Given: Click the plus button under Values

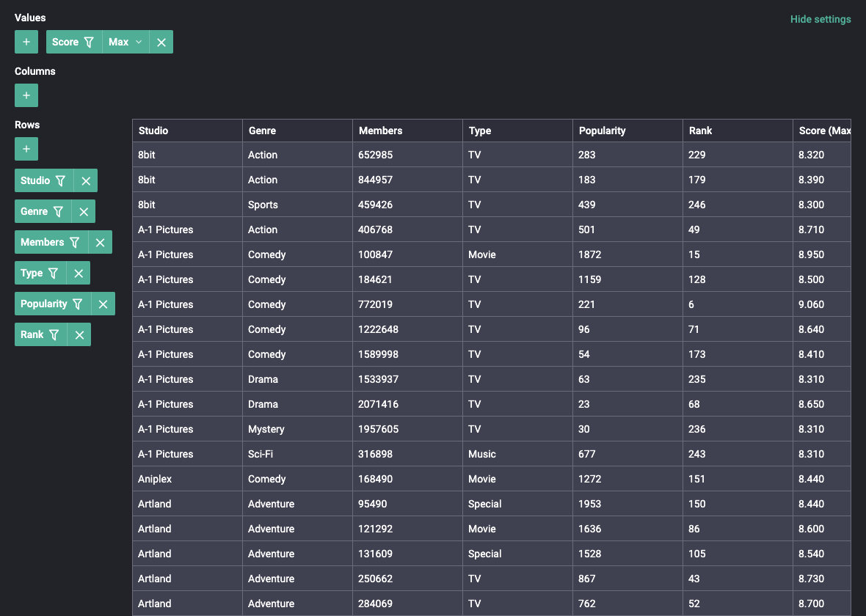Looking at the screenshot, I should pos(26,42).
